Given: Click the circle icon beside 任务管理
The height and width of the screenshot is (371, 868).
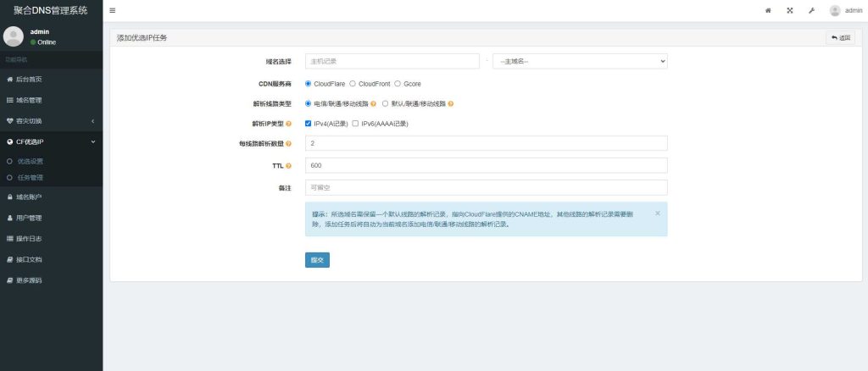Looking at the screenshot, I should pyautogui.click(x=9, y=178).
